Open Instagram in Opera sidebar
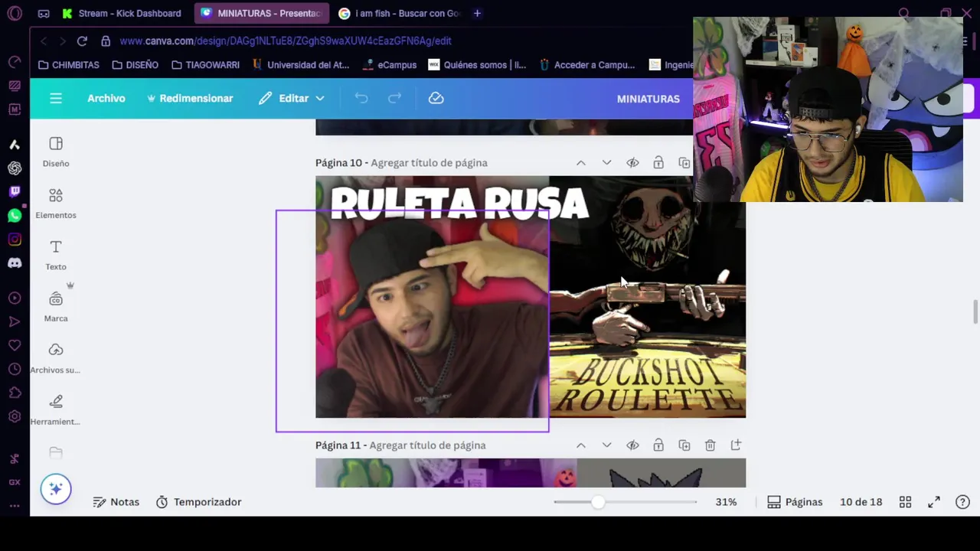This screenshot has height=551, width=980. 15,240
